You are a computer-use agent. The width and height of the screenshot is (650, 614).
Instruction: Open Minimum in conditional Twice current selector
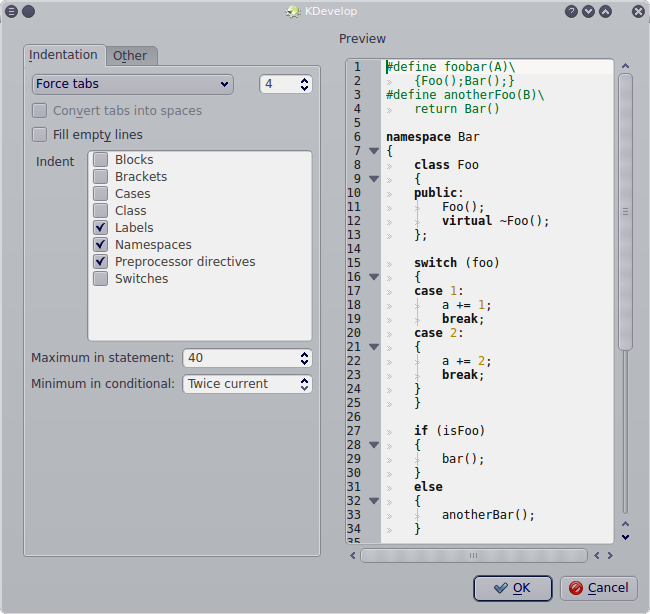point(247,384)
